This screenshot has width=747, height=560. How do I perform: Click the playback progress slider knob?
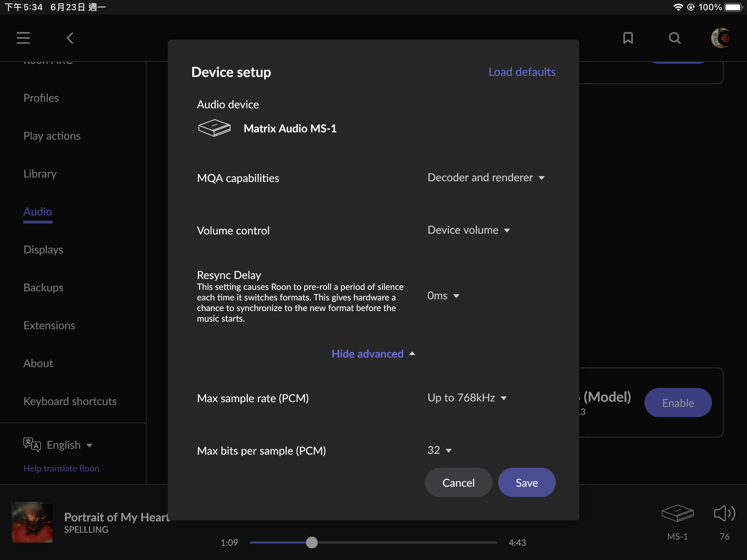click(312, 542)
